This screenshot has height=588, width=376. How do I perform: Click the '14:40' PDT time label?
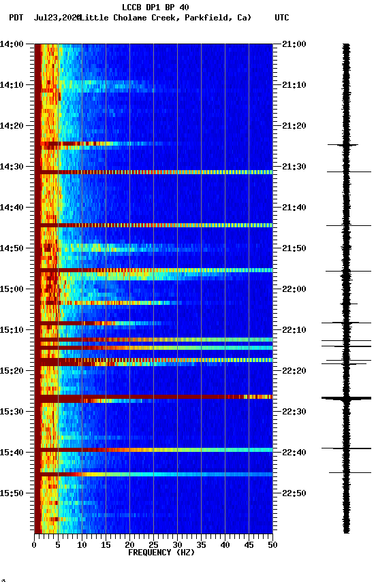[x=12, y=208]
